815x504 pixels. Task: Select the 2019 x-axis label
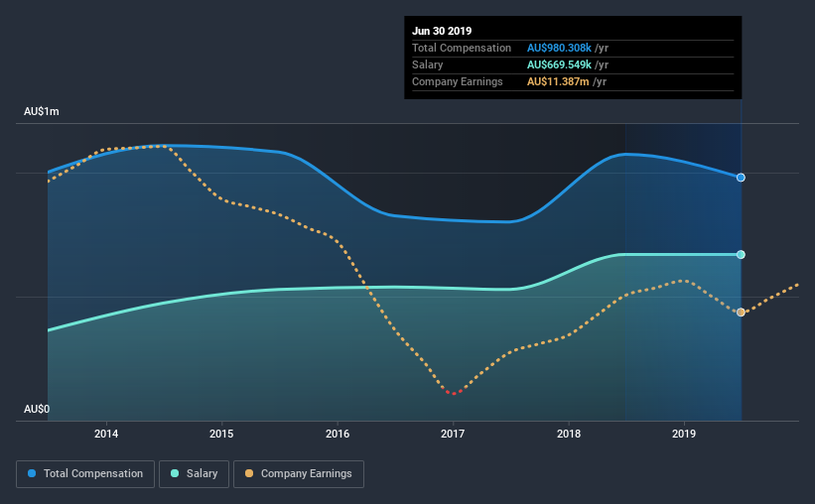[x=684, y=434]
